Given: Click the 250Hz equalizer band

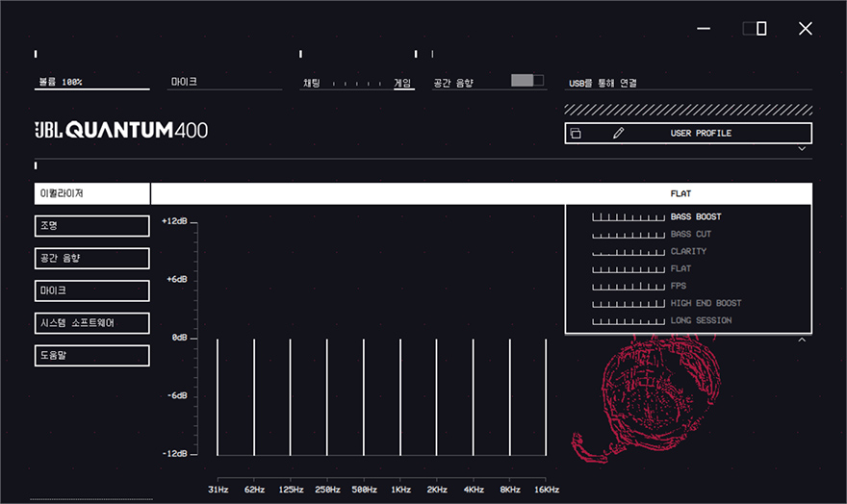Looking at the screenshot, I should [327, 397].
